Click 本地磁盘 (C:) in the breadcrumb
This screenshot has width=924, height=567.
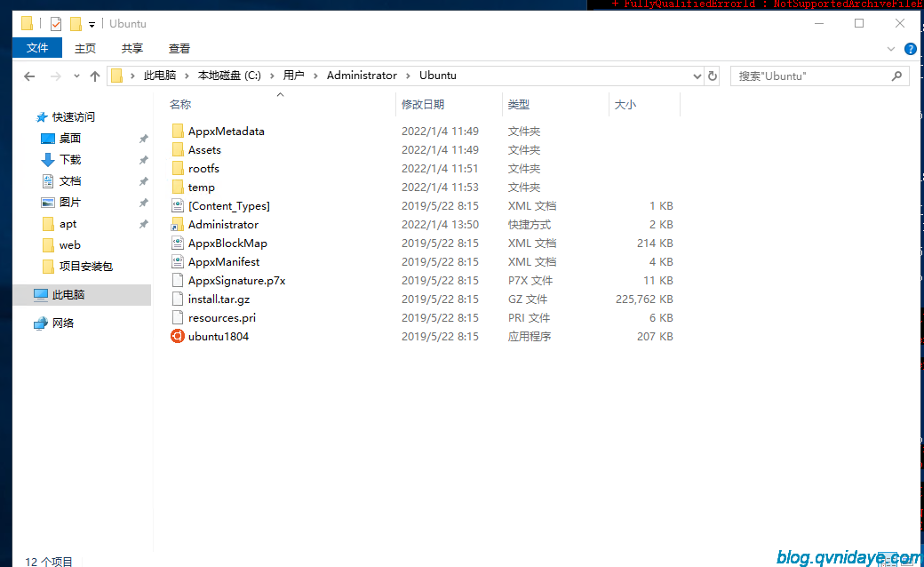(229, 76)
